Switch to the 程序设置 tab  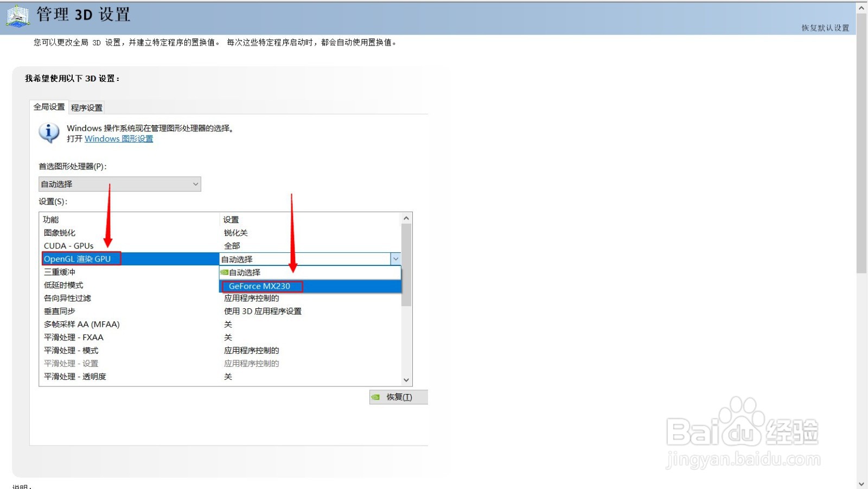pos(86,107)
